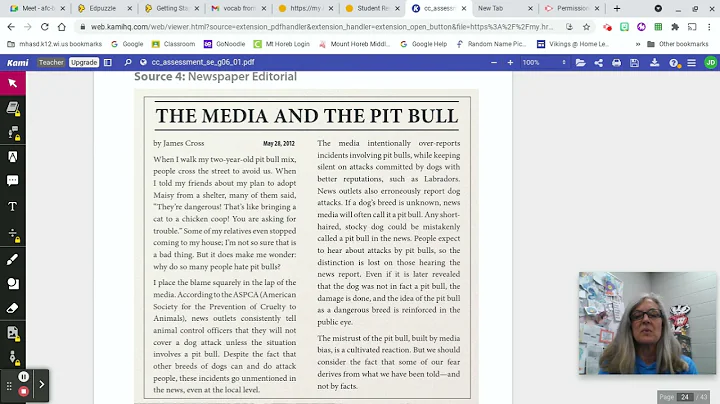Click the recorder drag handle dots

(x=9, y=387)
